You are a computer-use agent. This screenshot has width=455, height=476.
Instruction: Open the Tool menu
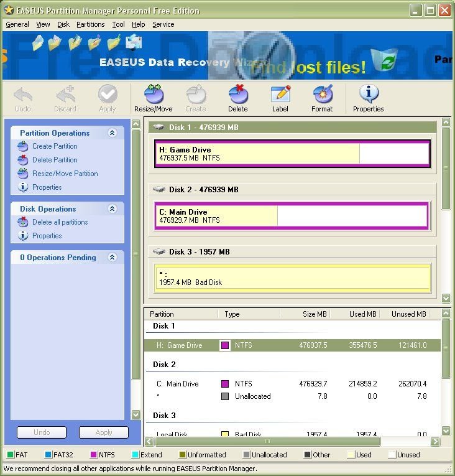tap(118, 24)
